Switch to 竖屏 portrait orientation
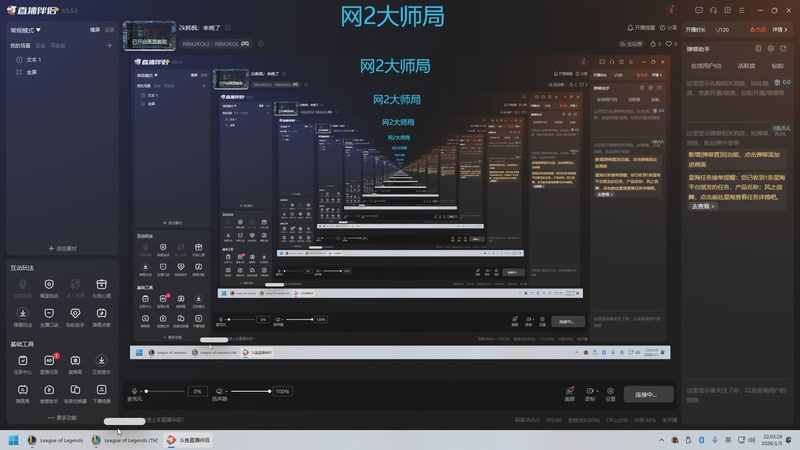 [110, 30]
